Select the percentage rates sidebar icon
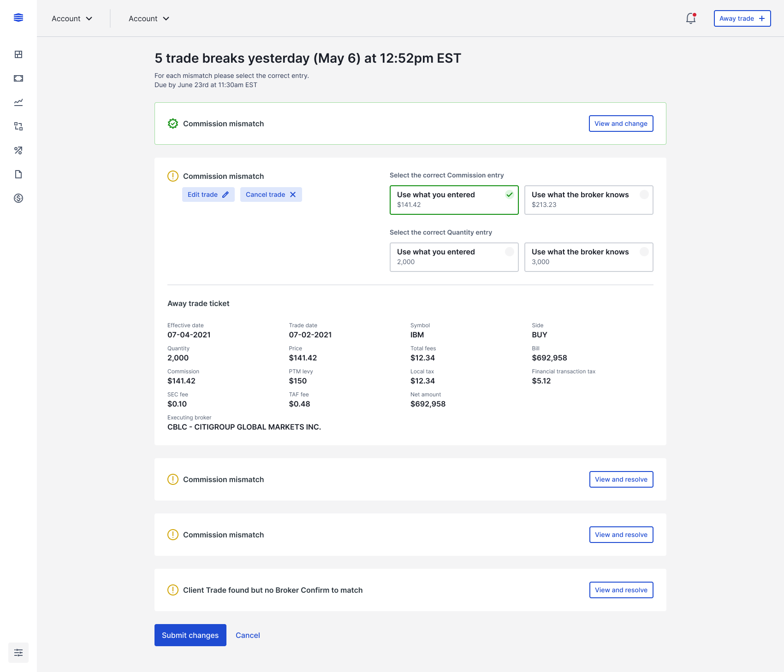 coord(18,150)
